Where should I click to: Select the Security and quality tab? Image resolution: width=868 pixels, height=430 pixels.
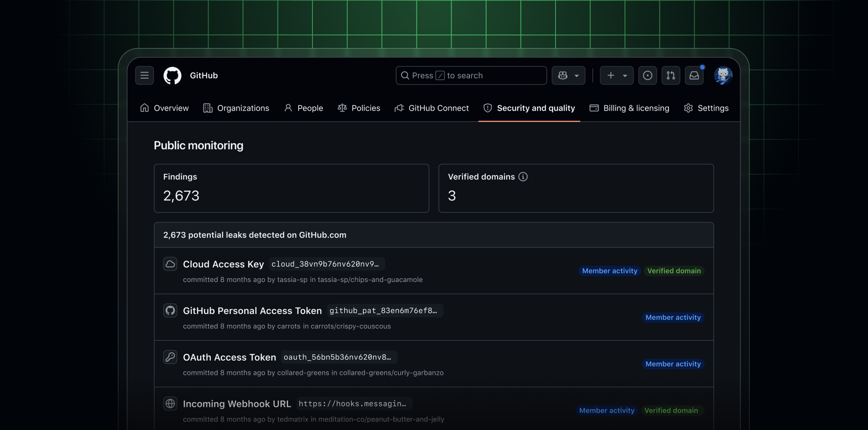pos(529,108)
